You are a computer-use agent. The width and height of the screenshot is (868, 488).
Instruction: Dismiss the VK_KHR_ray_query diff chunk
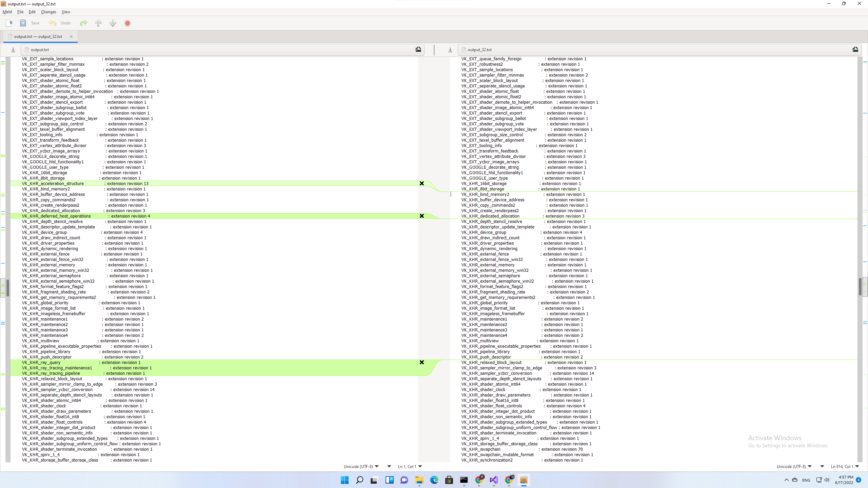421,362
